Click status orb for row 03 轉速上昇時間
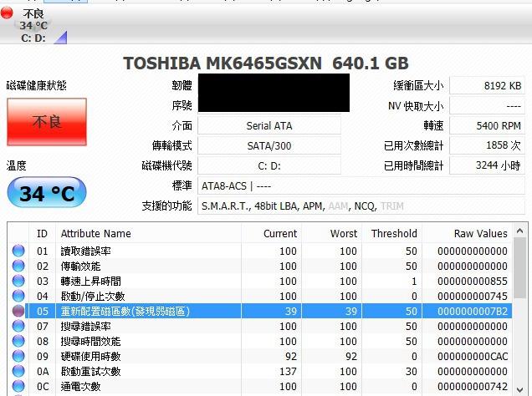 pos(18,281)
